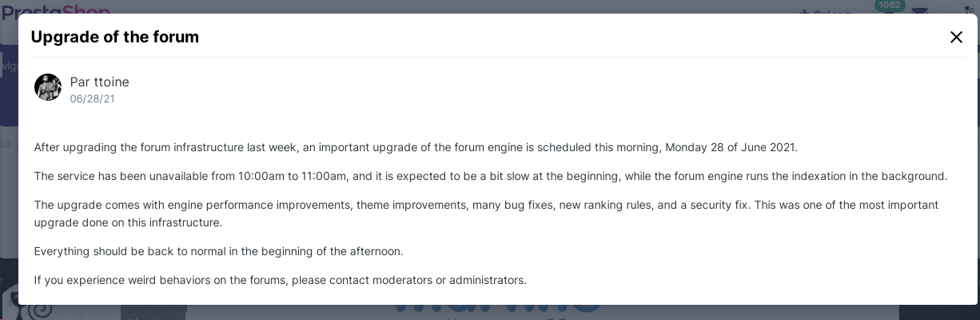Close the Upgrade of the forum dialog
980x320 pixels.
pyautogui.click(x=956, y=37)
